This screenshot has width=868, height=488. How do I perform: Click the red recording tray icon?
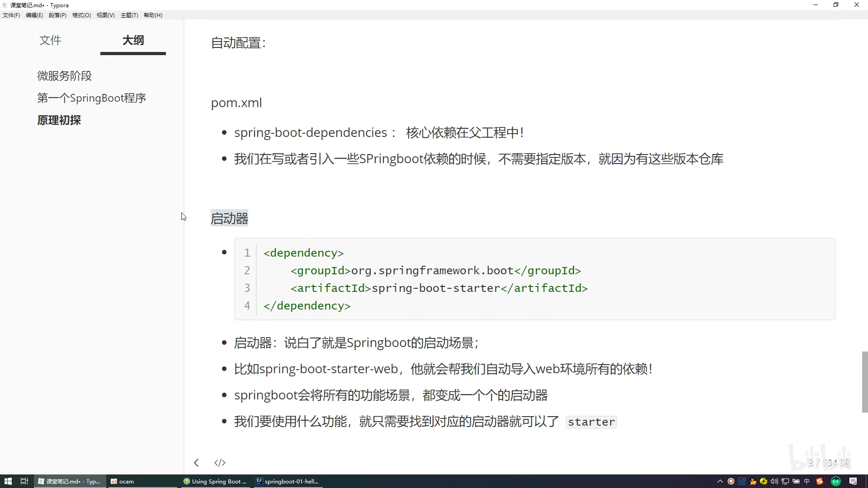click(731, 481)
